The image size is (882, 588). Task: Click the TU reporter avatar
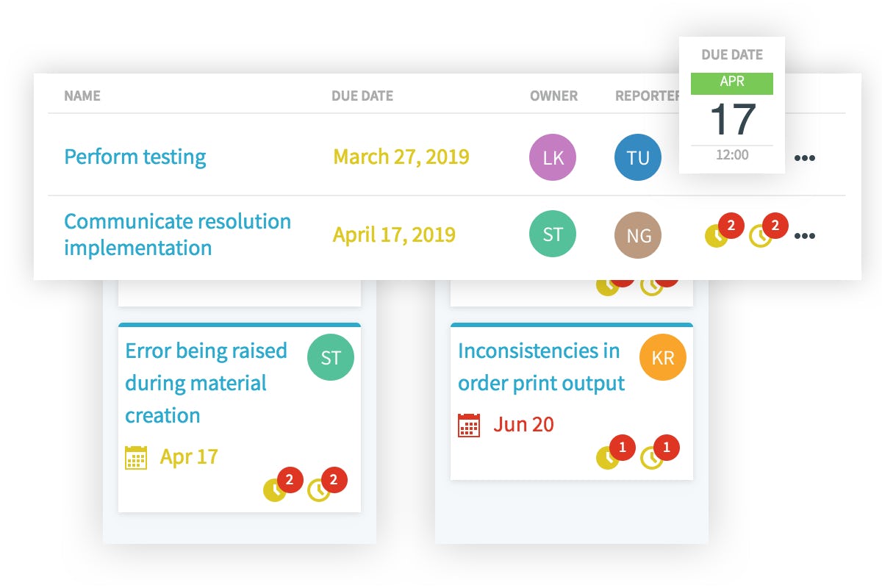(x=638, y=157)
